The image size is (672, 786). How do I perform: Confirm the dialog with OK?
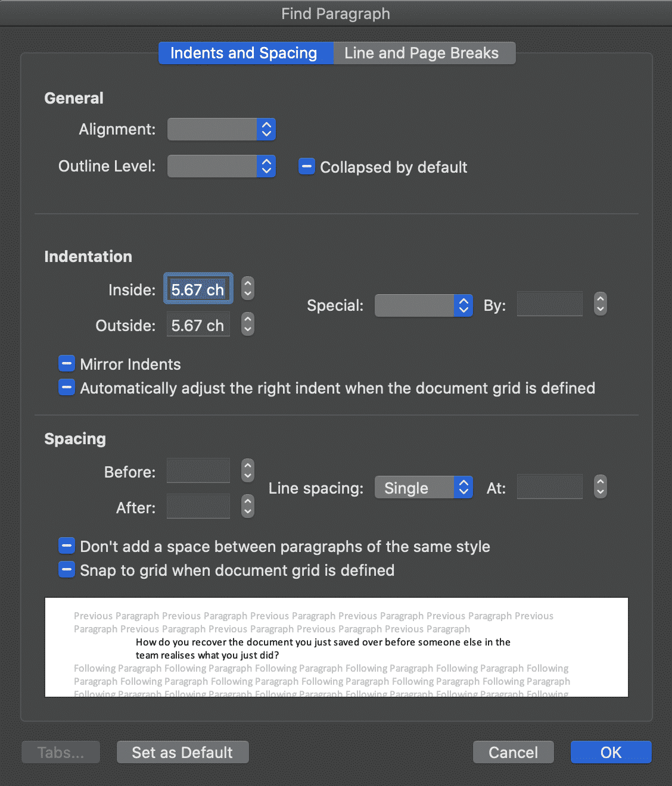pos(611,752)
